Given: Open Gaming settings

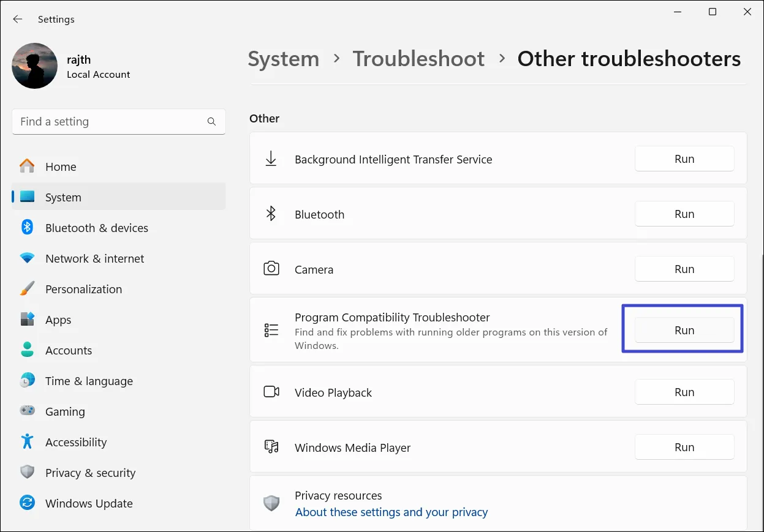Looking at the screenshot, I should pyautogui.click(x=65, y=411).
